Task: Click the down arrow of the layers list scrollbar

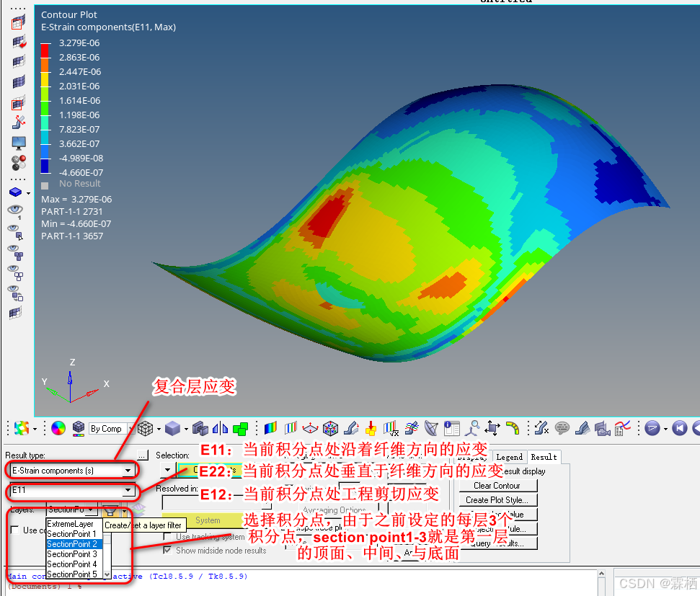Action: (107, 574)
